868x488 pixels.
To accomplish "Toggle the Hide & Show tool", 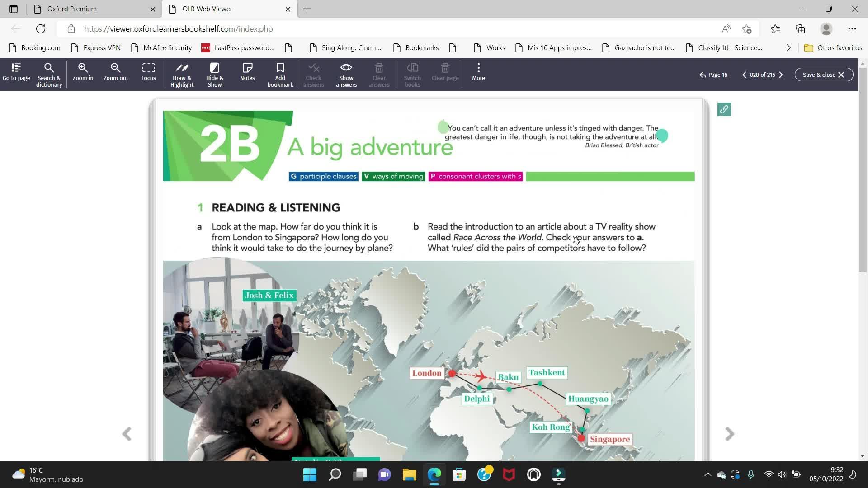I will click(215, 75).
